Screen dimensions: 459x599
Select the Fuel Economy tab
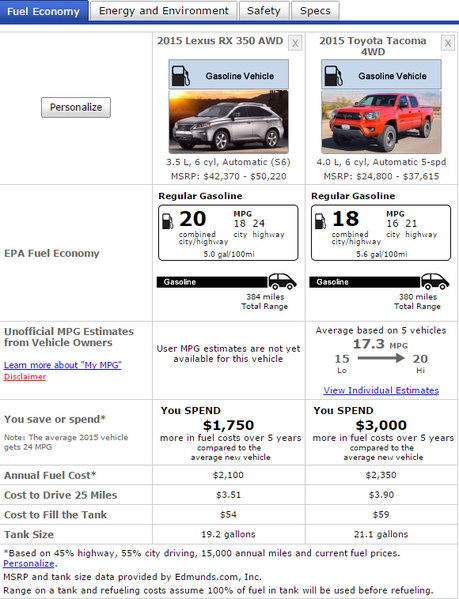tap(44, 11)
